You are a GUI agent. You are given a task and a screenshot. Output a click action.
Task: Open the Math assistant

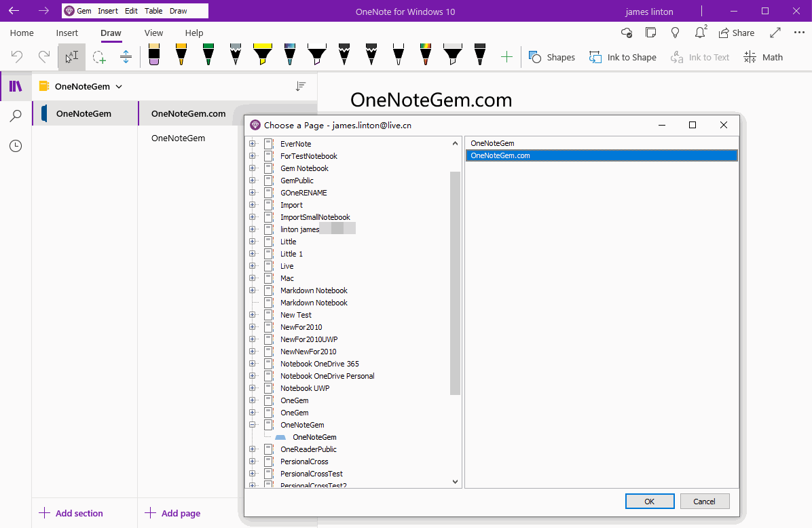763,57
